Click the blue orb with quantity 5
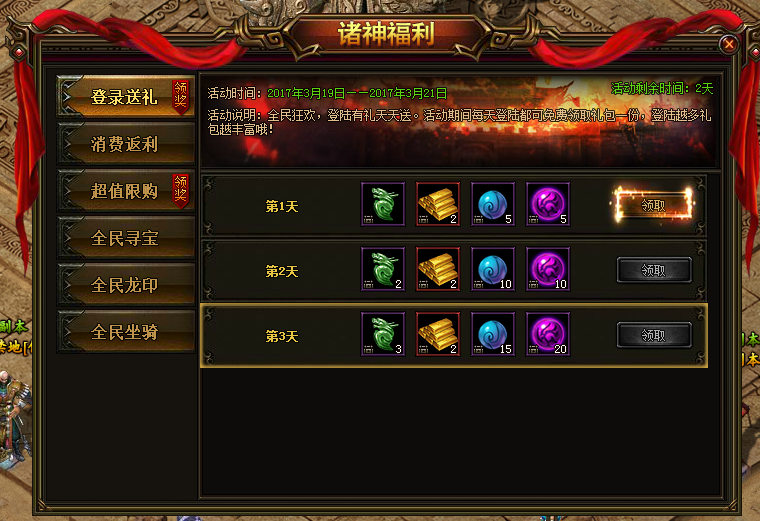 coord(493,204)
